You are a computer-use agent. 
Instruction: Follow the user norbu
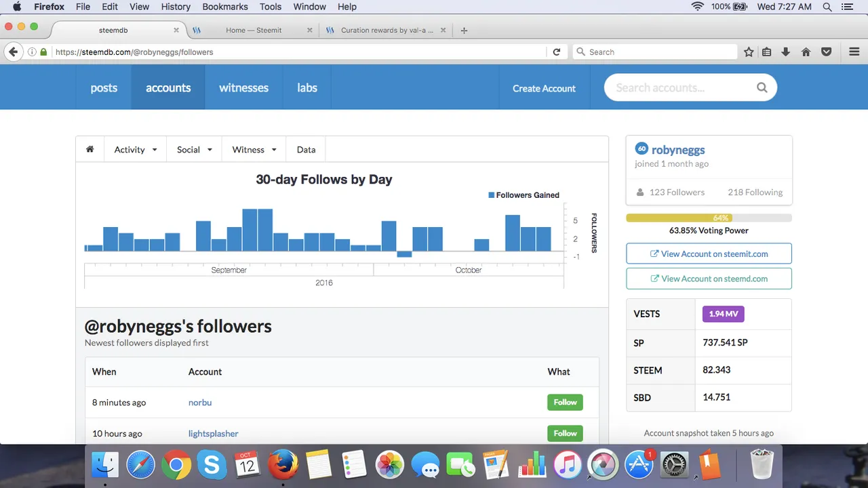pos(565,402)
